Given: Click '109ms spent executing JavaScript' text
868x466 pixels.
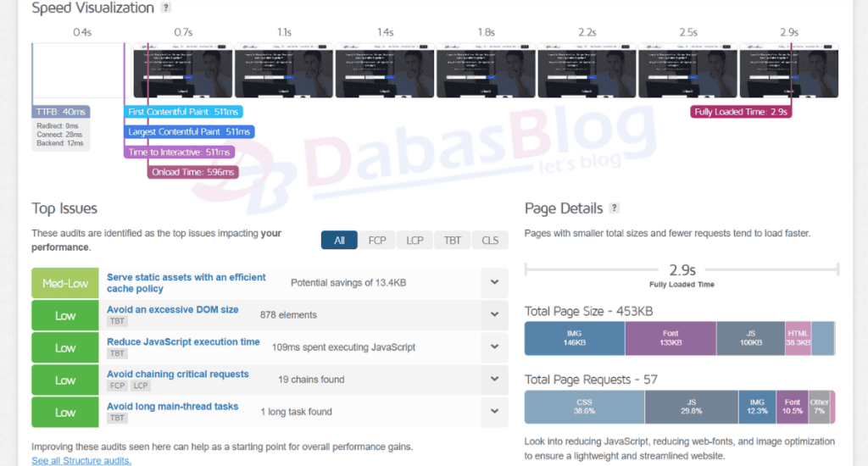Looking at the screenshot, I should (x=343, y=347).
